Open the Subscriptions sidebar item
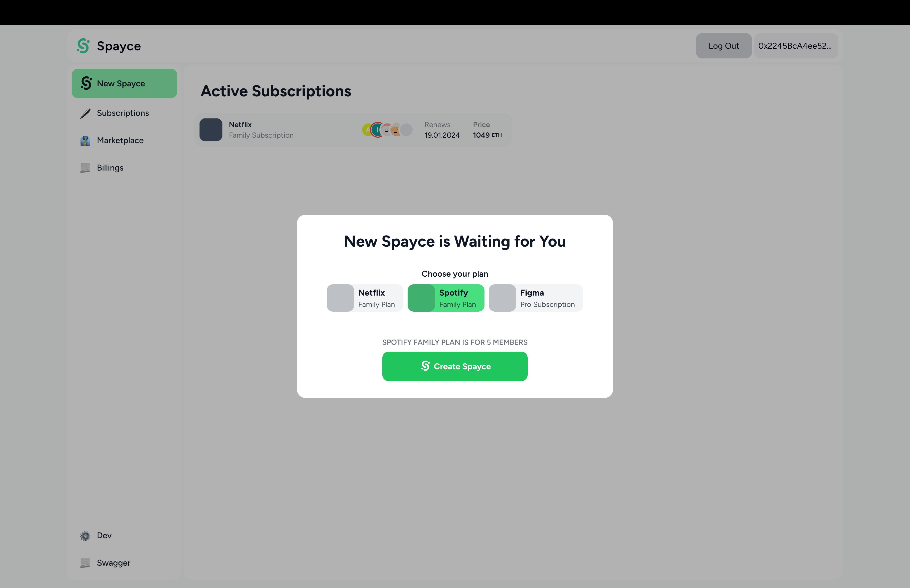Screen dimensions: 910x588 (x=124, y=113)
